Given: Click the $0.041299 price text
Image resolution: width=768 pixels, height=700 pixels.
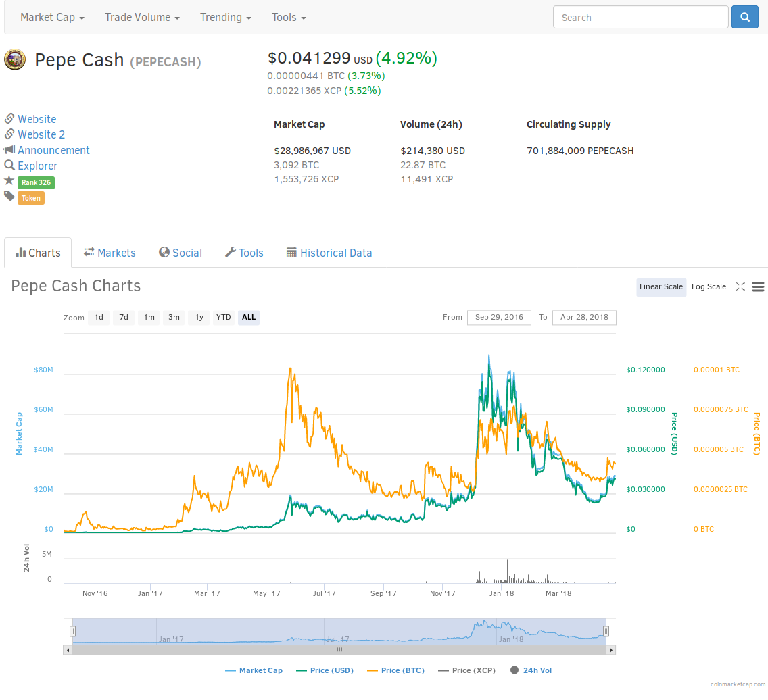Looking at the screenshot, I should click(309, 58).
